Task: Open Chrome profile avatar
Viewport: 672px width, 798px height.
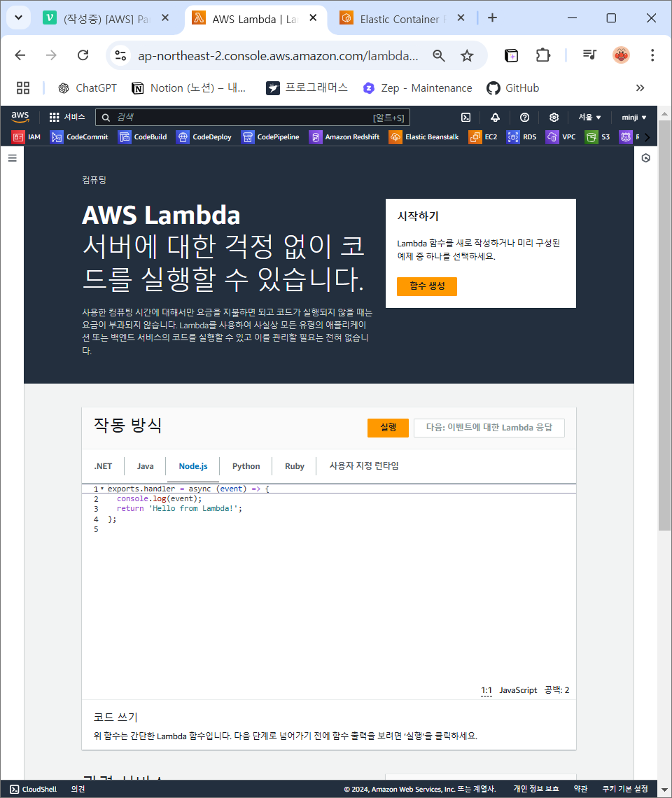Action: pyautogui.click(x=621, y=55)
